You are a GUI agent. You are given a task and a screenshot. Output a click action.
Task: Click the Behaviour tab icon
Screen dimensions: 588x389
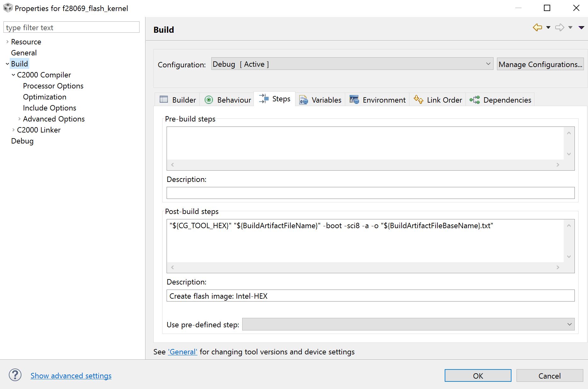click(x=209, y=100)
